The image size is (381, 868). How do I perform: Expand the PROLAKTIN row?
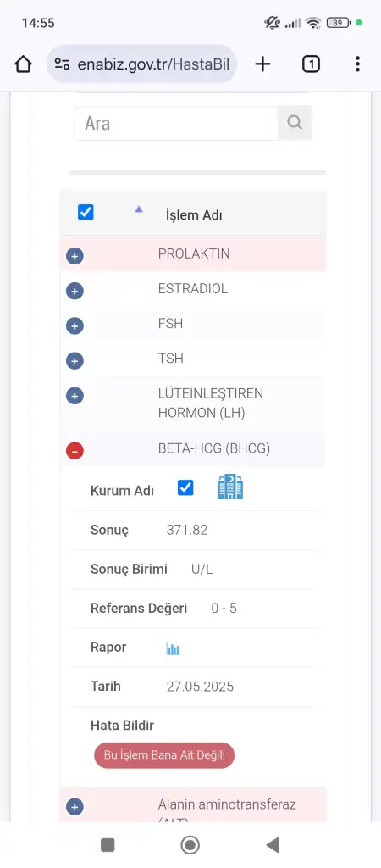pyautogui.click(x=75, y=256)
